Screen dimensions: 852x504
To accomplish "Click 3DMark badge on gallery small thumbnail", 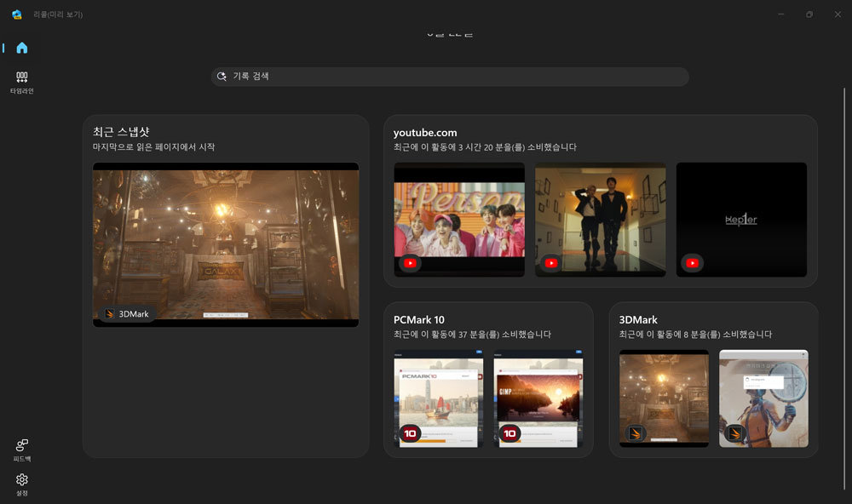I will click(x=636, y=433).
